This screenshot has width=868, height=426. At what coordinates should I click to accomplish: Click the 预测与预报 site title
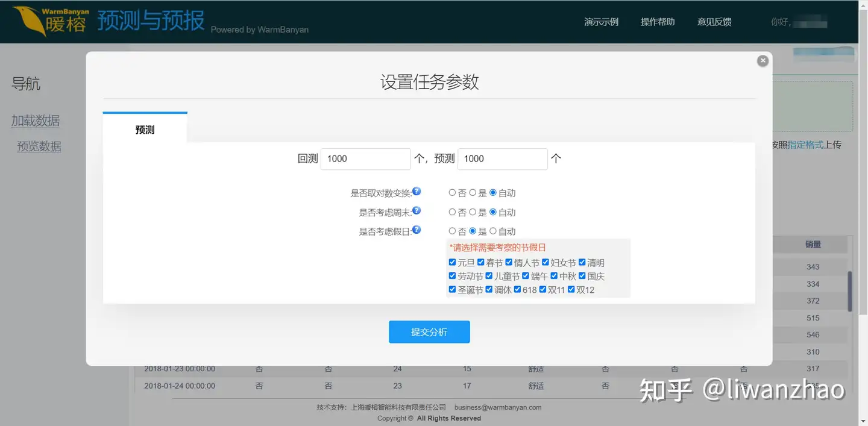(x=151, y=21)
